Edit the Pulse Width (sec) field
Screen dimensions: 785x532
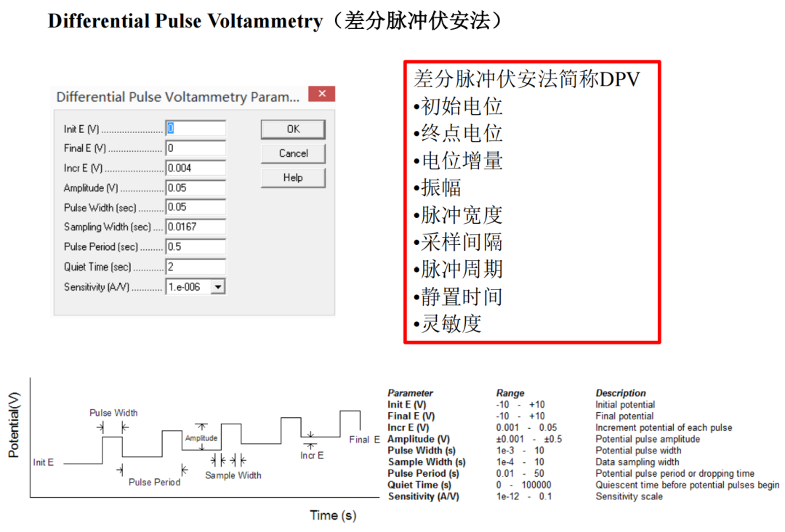coord(196,207)
